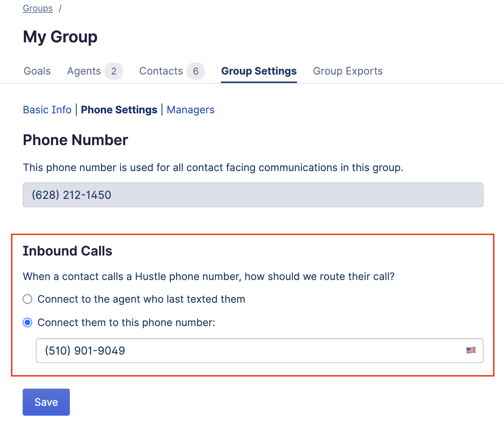Click the disabled (628) 212-1450 phone field

tap(253, 195)
